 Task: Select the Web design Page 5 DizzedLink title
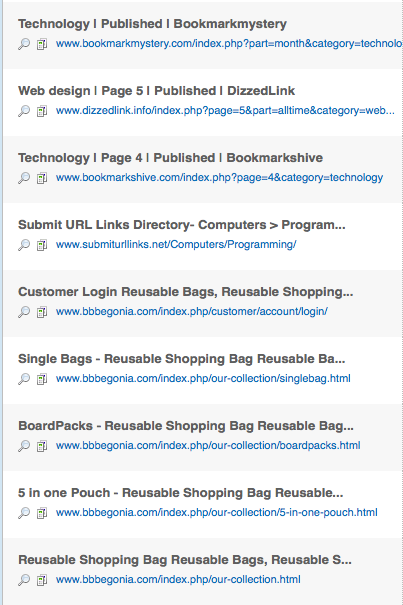point(156,91)
